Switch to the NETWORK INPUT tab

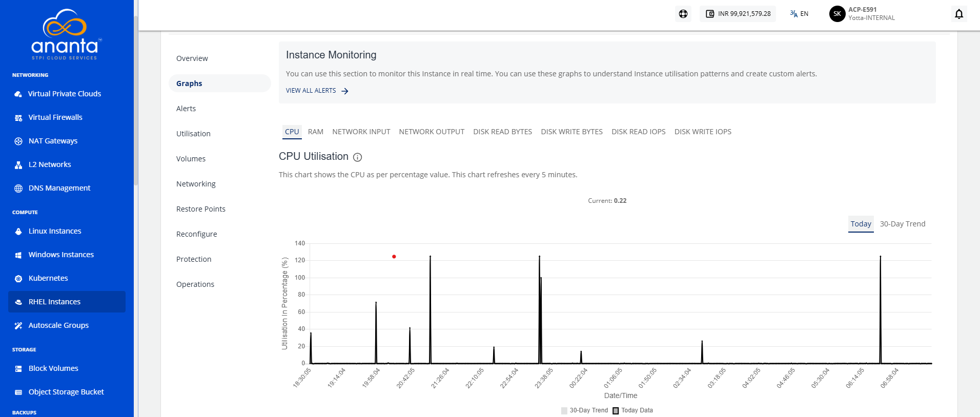(361, 132)
